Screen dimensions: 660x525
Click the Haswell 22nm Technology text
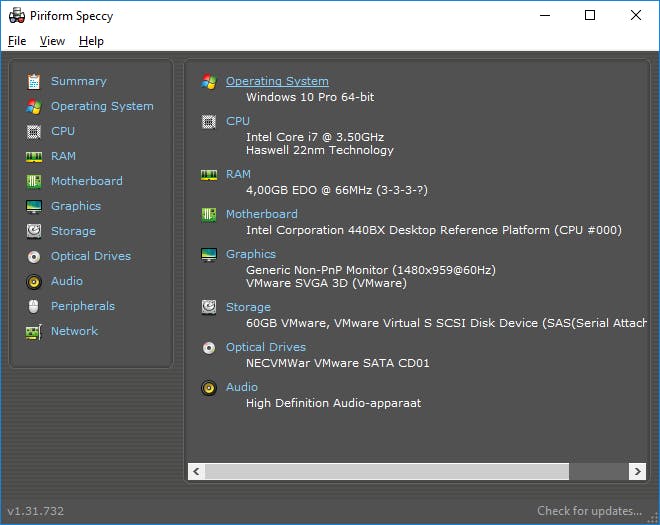click(320, 150)
